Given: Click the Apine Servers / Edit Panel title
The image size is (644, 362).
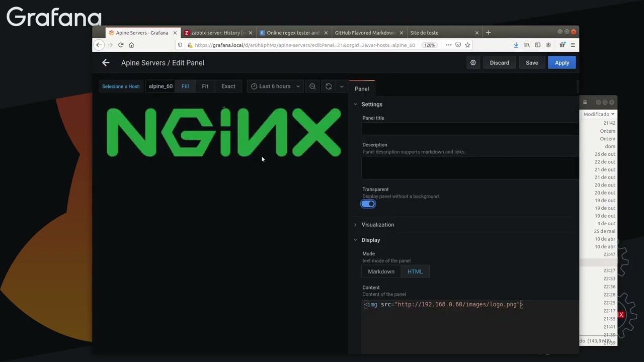Looking at the screenshot, I should click(163, 63).
